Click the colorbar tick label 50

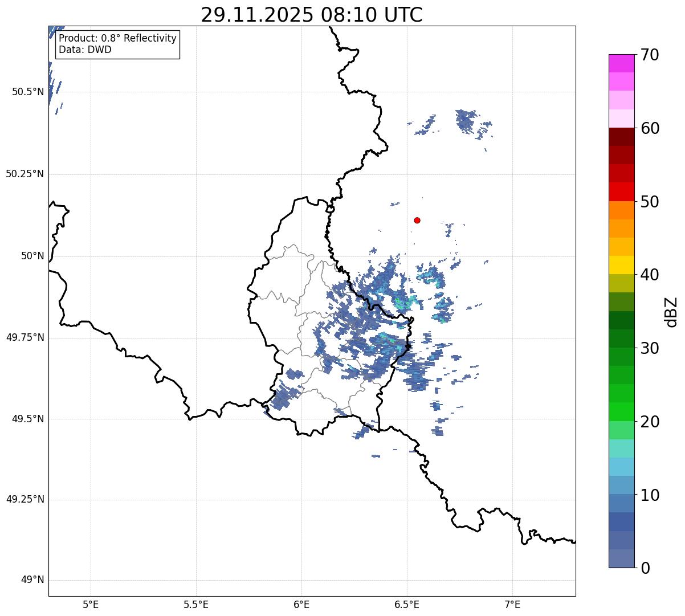650,202
